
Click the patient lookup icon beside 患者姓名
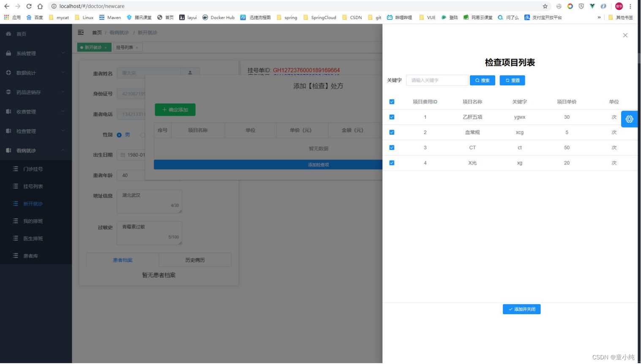pyautogui.click(x=190, y=73)
